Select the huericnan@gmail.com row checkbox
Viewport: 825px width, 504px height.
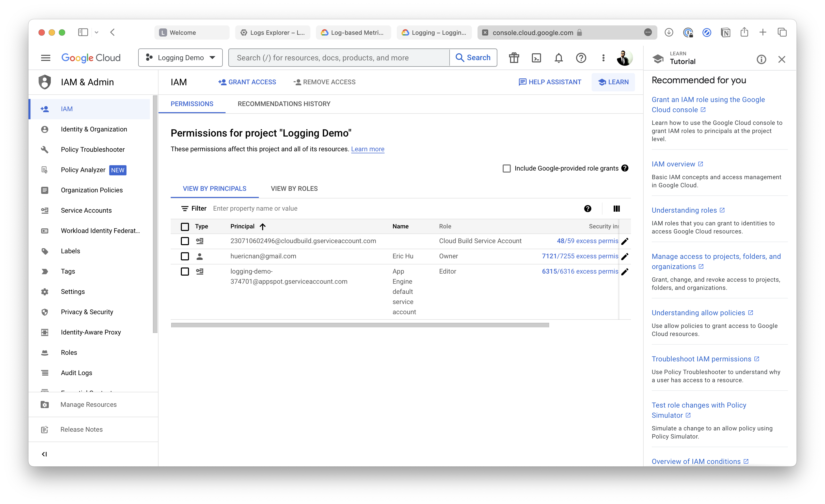click(x=185, y=257)
